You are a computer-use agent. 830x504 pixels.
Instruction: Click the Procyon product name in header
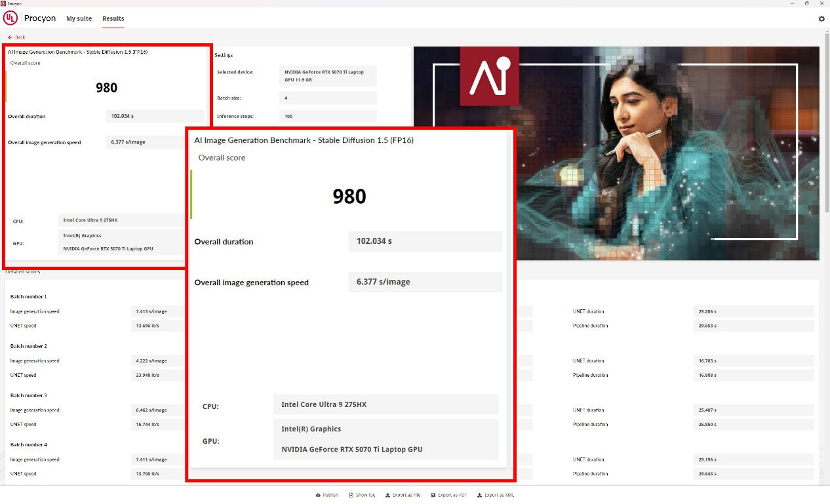point(40,18)
